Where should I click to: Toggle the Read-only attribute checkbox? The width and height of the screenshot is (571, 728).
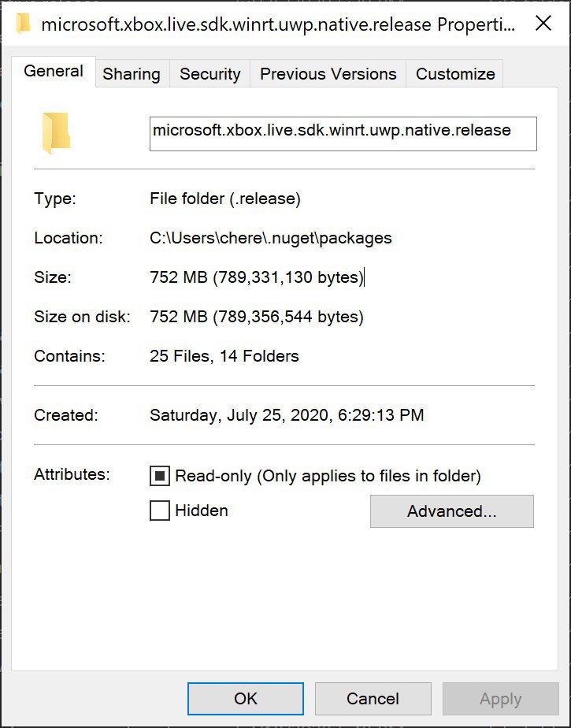pyautogui.click(x=160, y=476)
